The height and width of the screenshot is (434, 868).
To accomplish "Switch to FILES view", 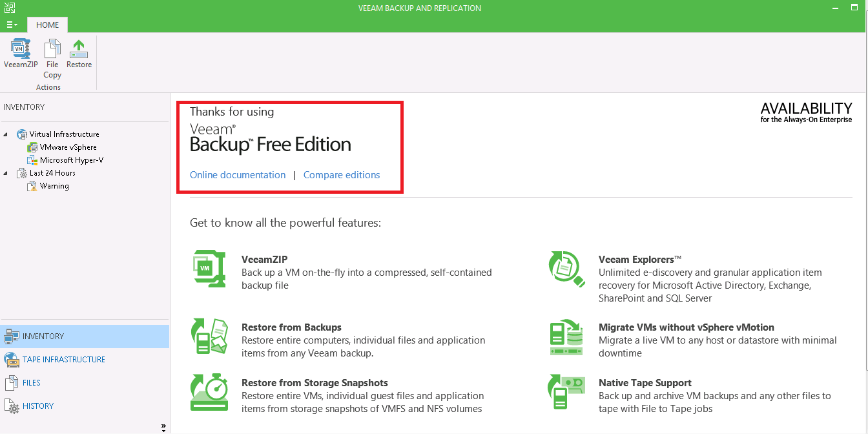I will click(x=85, y=383).
